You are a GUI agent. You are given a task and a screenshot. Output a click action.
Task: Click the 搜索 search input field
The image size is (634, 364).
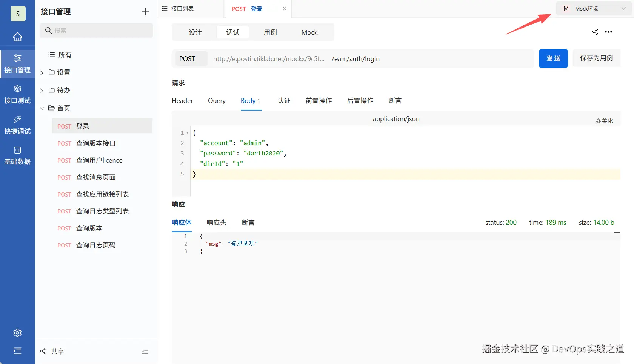coord(100,31)
